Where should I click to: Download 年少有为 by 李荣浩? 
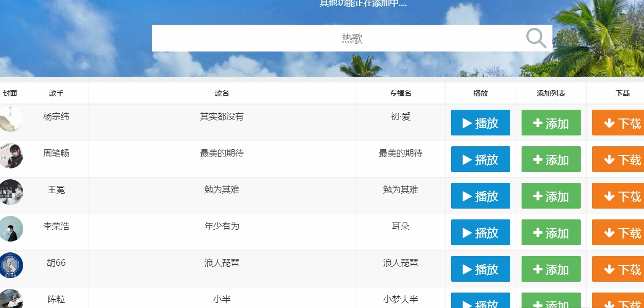[618, 232]
